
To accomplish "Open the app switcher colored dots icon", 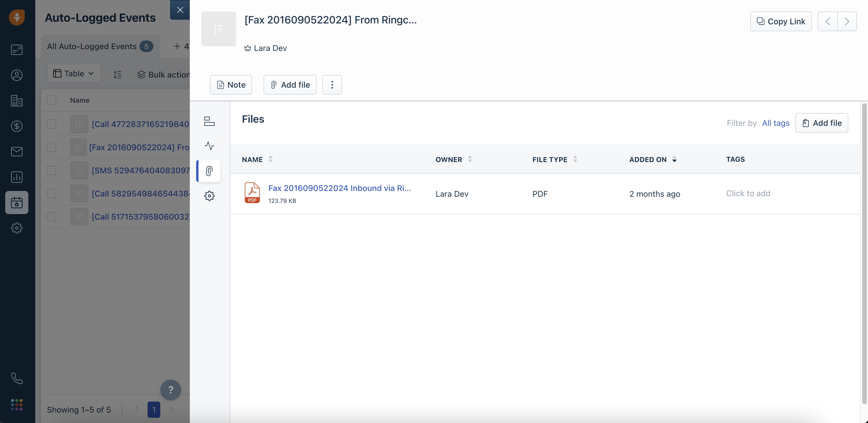I will (16, 404).
